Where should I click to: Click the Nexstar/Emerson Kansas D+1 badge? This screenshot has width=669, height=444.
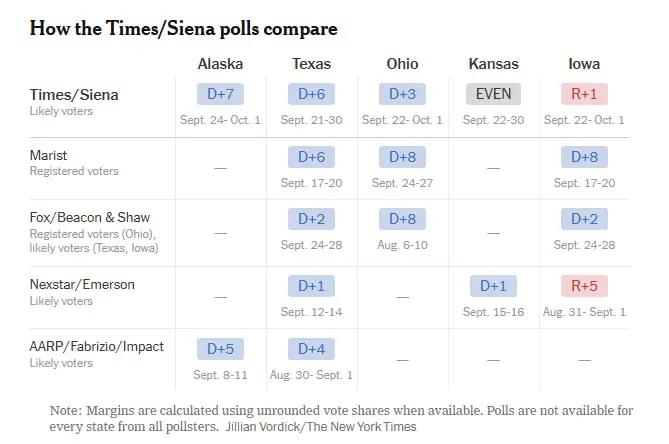[493, 286]
